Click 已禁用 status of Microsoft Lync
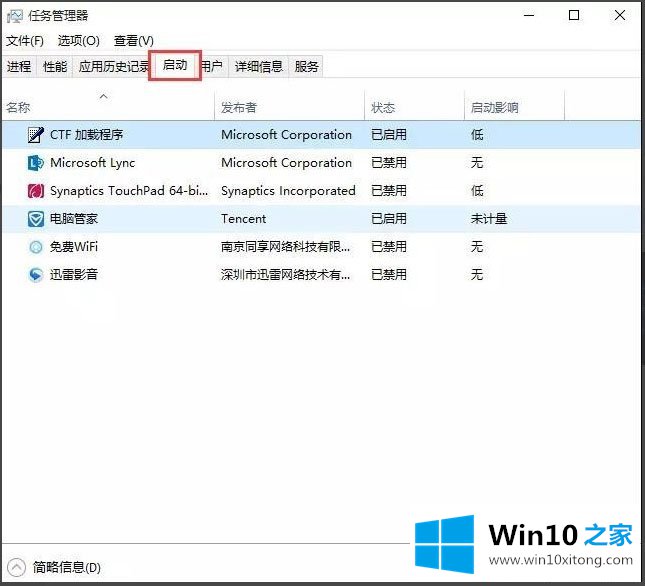The image size is (645, 586). pos(389,163)
